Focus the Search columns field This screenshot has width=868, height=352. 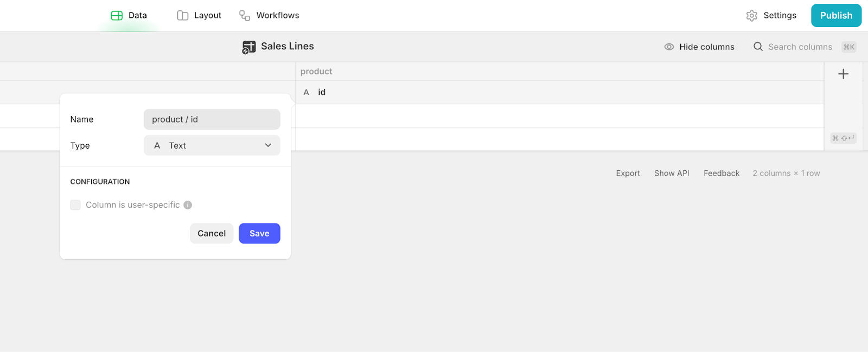(x=800, y=47)
